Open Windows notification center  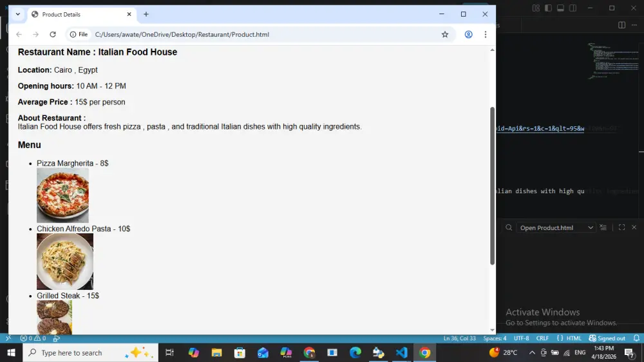(629, 352)
